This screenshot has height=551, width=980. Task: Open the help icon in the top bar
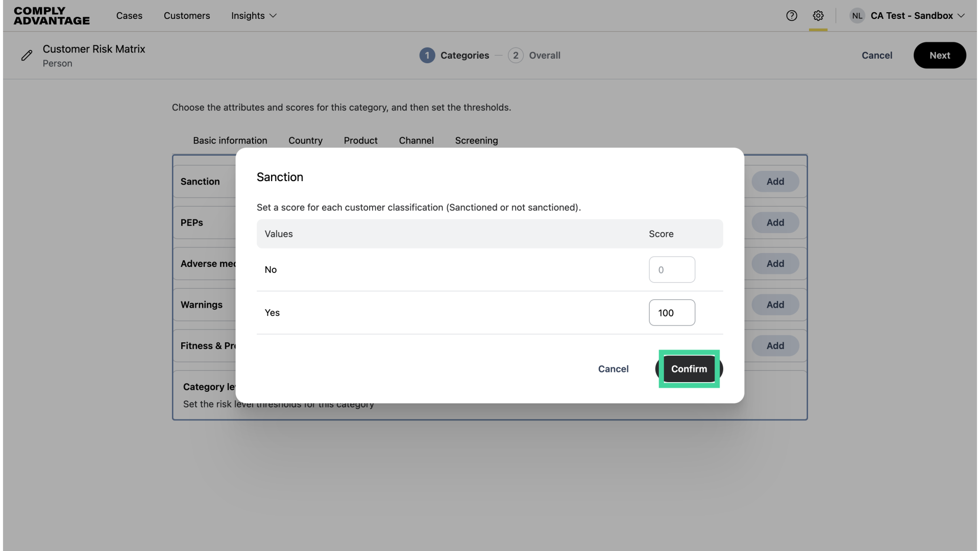pyautogui.click(x=792, y=16)
